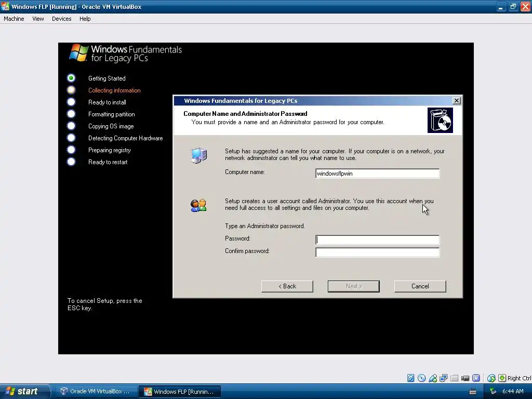Click the 'To cancel Setup, press the ESC key' text

(x=104, y=304)
